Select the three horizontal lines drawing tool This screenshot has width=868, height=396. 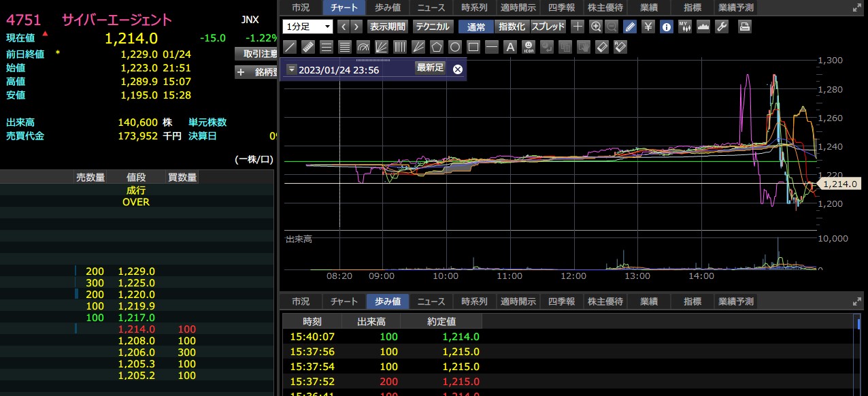tap(326, 47)
